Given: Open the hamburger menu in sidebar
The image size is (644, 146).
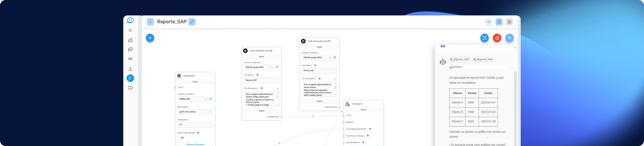Looking at the screenshot, I should click(130, 30).
